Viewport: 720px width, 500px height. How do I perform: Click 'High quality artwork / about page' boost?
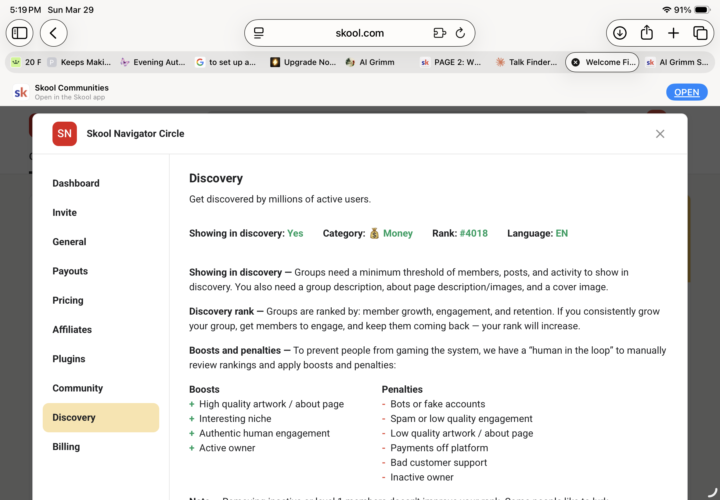click(x=271, y=404)
